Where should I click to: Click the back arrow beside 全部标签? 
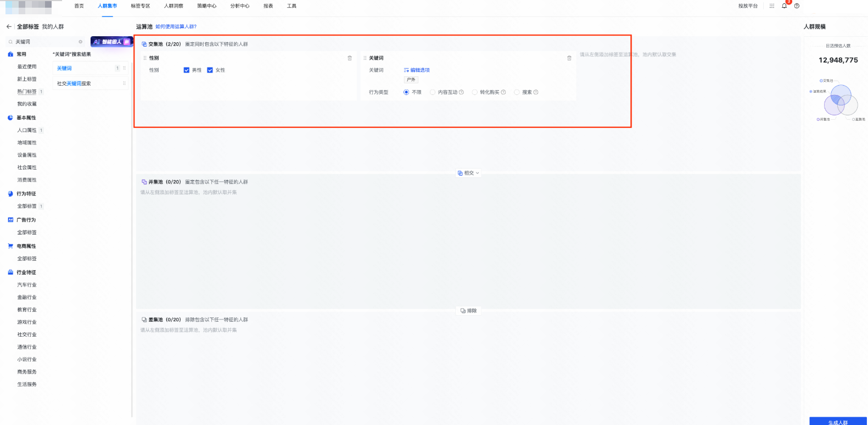9,26
